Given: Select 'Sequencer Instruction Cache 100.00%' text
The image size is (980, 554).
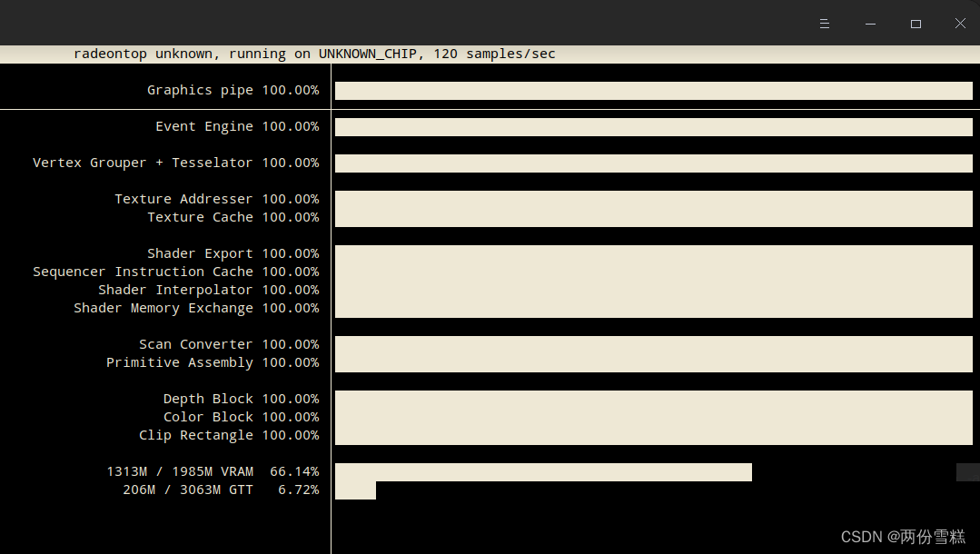Looking at the screenshot, I should [175, 272].
